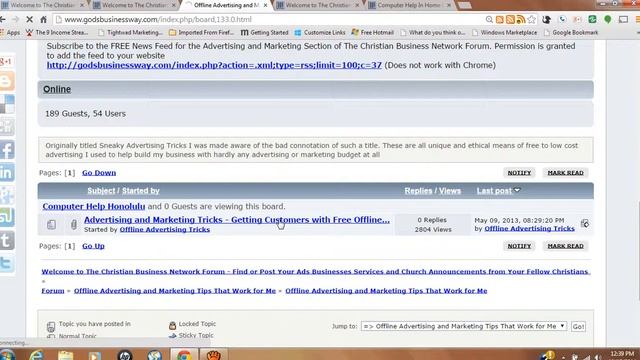
Task: Bookmark this page with the star icon
Action: [531, 19]
